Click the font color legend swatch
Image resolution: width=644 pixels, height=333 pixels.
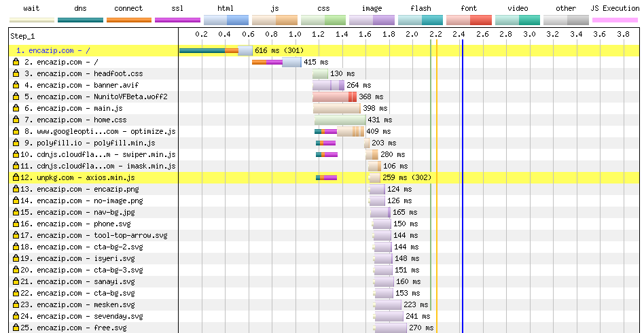pyautogui.click(x=469, y=20)
